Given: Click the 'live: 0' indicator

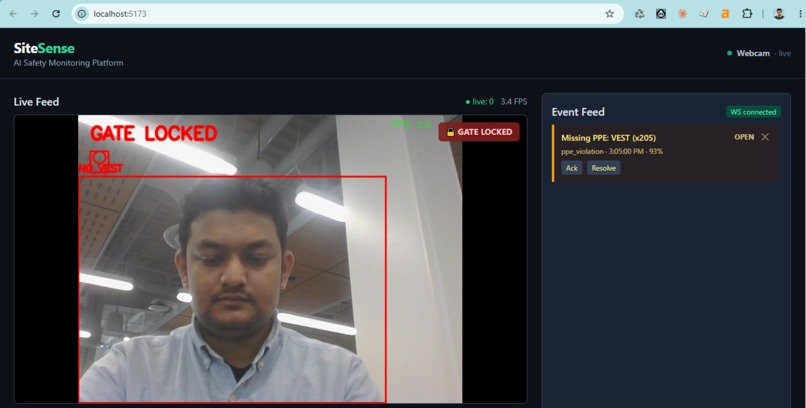Looking at the screenshot, I should pyautogui.click(x=480, y=102).
